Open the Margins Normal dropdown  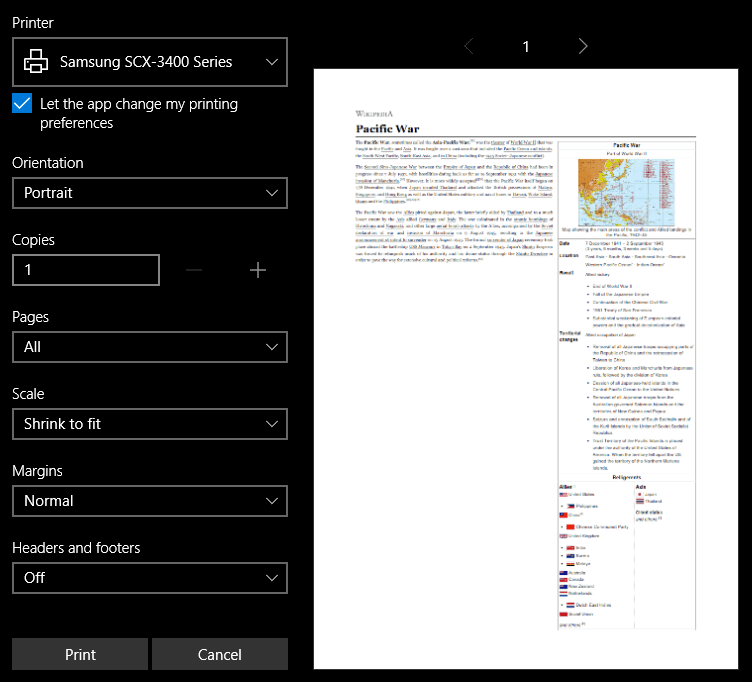click(x=150, y=501)
